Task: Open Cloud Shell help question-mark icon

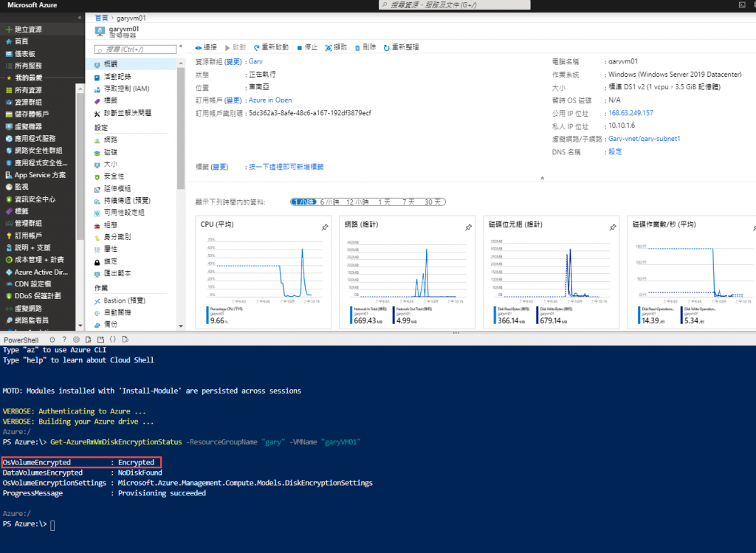Action: pos(64,340)
